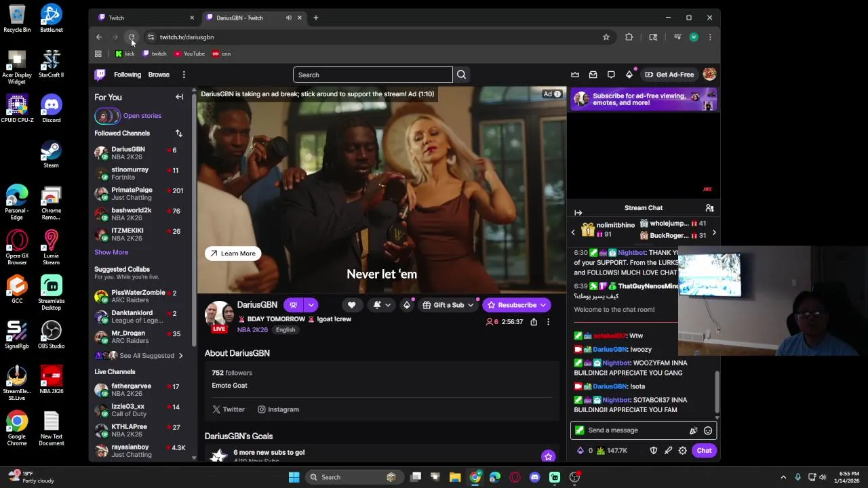Go to previous gift leaderboard page arrow
Image resolution: width=868 pixels, height=488 pixels.
tap(573, 232)
